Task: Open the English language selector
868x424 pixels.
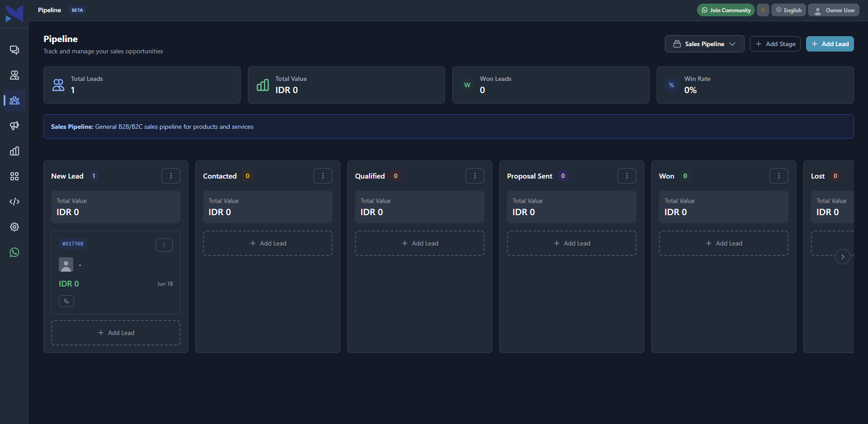Action: click(788, 10)
